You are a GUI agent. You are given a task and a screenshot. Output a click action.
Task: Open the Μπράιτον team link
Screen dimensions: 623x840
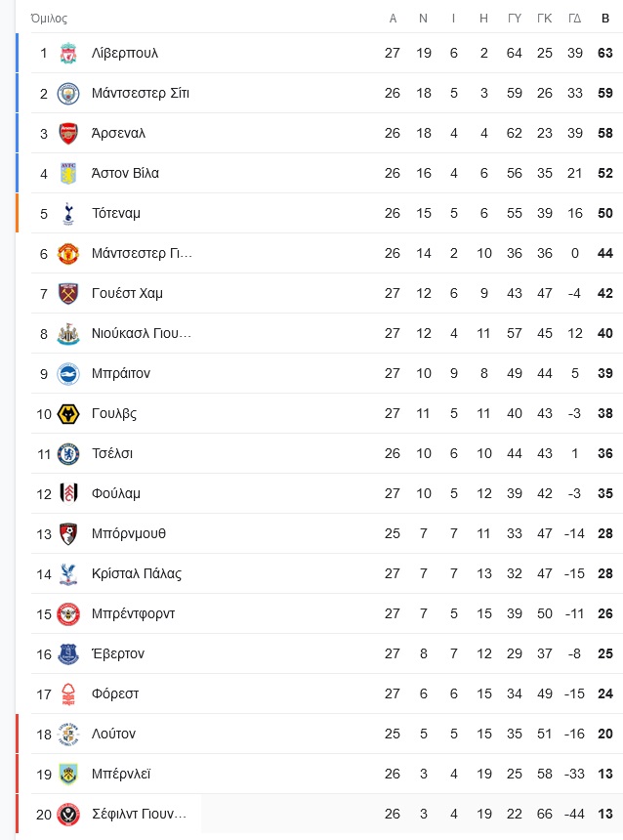point(121,373)
